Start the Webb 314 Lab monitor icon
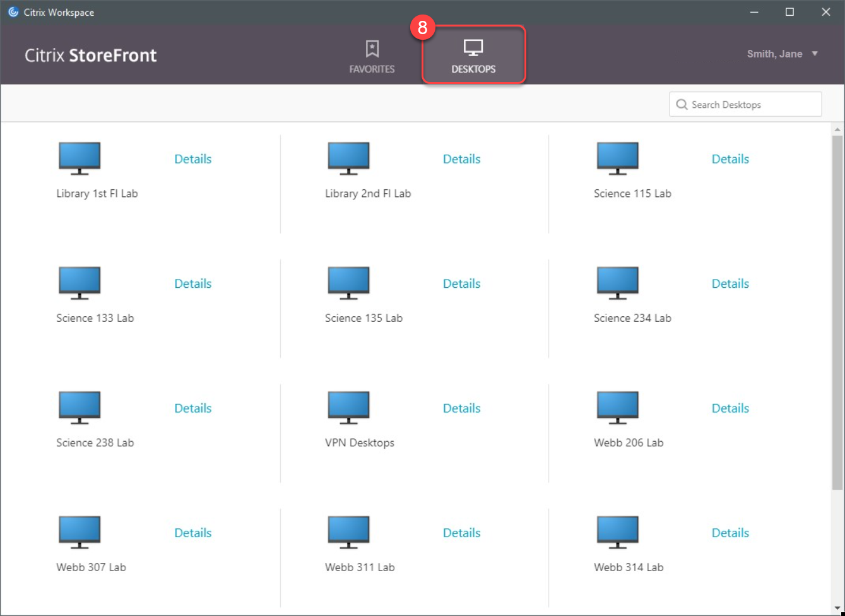 617,532
